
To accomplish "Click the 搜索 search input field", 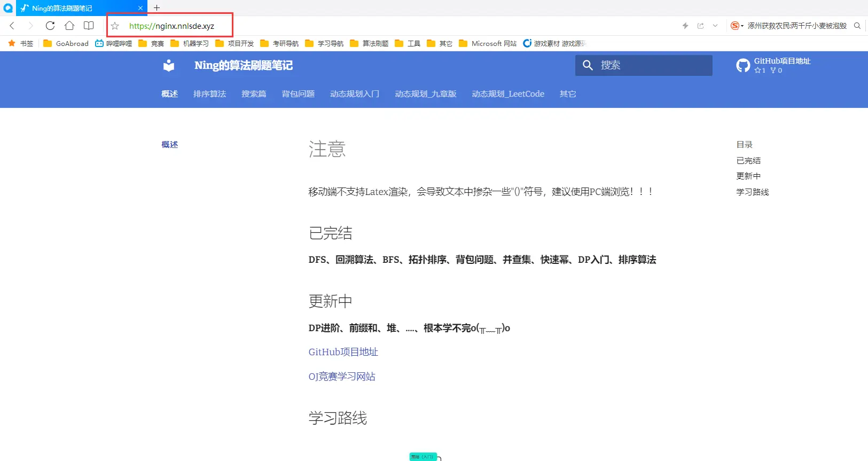I will pos(644,65).
